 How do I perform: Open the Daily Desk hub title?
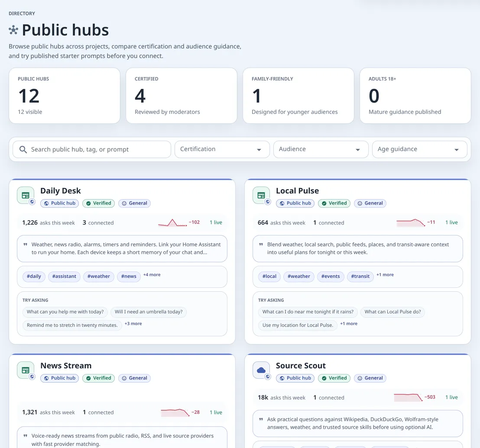[x=61, y=191]
